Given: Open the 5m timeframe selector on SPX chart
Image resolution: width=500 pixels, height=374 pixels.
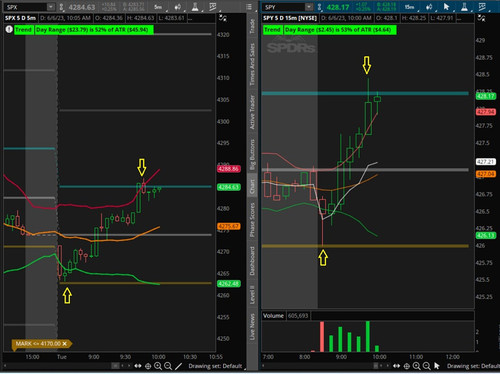Looking at the screenshot, I should coord(158,7).
